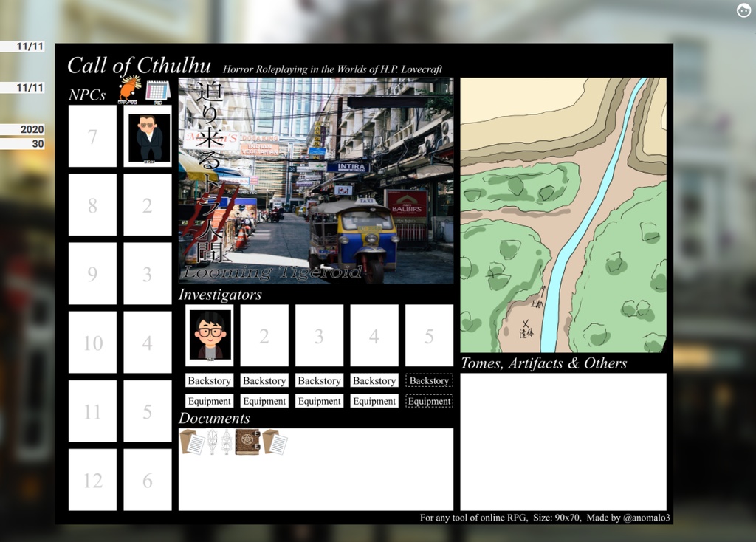The height and width of the screenshot is (542, 756).
Task: Click the Documents heading
Action: [214, 418]
